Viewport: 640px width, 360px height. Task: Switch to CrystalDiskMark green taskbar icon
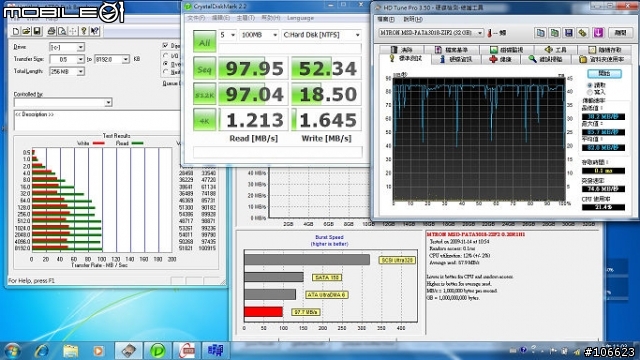[158, 351]
